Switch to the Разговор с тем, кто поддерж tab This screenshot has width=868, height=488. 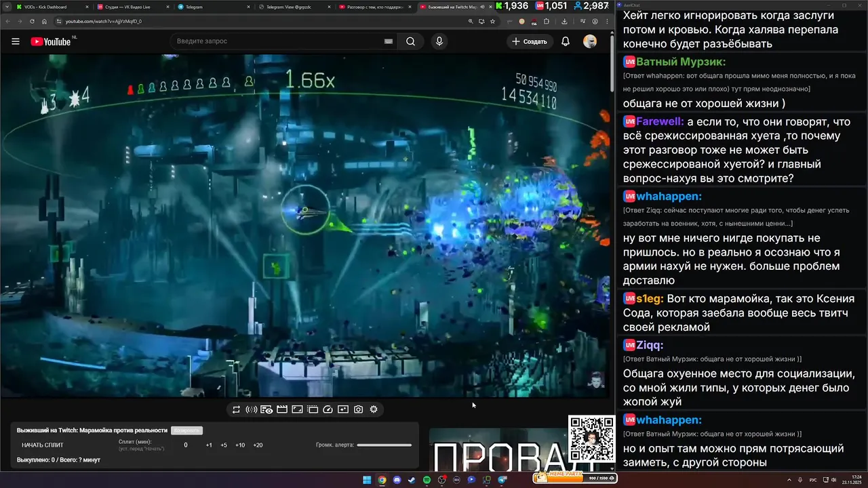(x=374, y=7)
